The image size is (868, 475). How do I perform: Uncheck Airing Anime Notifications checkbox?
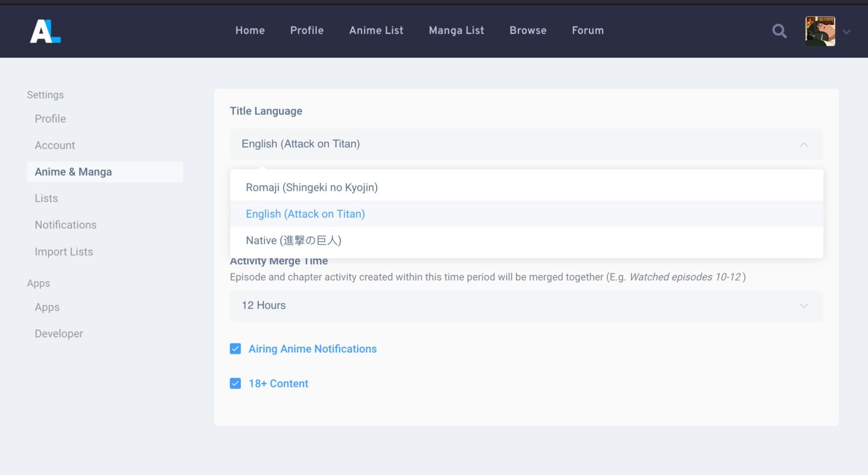[236, 349]
